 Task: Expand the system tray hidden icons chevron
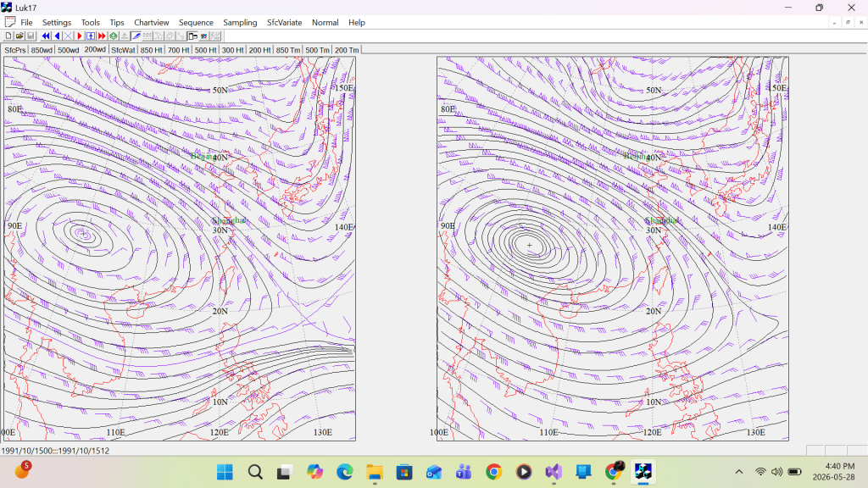[x=739, y=472]
